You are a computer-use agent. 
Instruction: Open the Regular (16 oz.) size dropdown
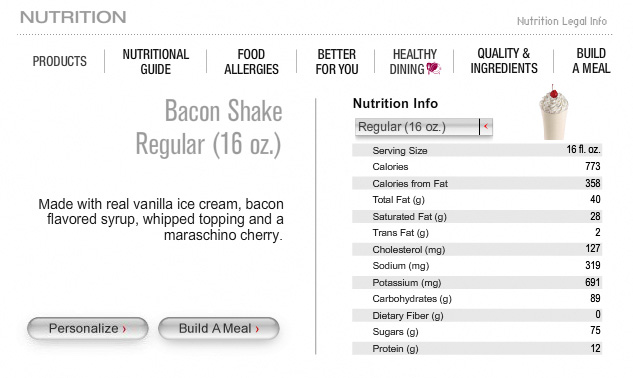coord(423,127)
